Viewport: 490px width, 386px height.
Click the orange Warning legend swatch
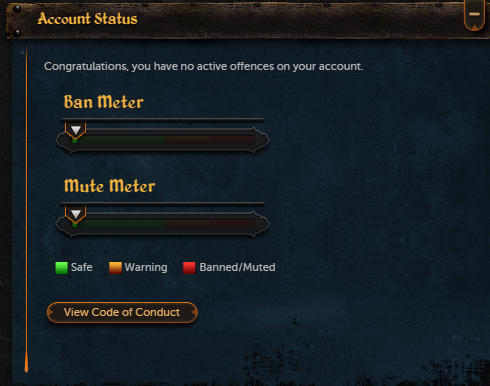tap(115, 268)
